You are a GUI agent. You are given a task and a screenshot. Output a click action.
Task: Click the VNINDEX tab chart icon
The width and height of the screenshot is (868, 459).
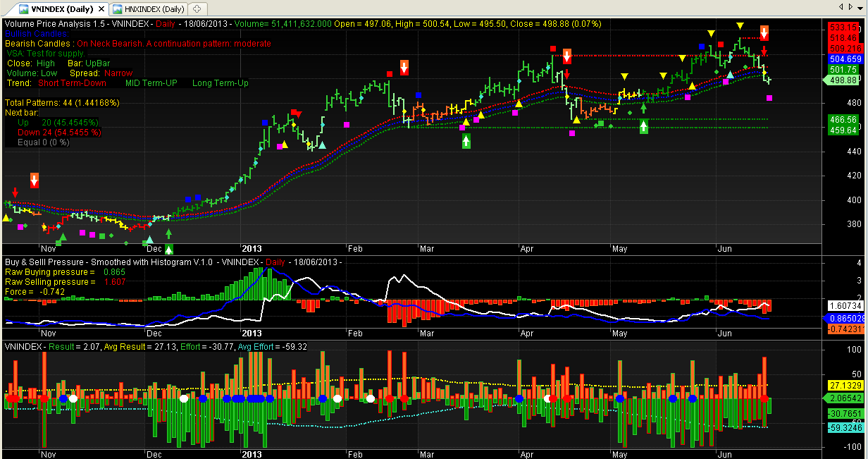(23, 9)
